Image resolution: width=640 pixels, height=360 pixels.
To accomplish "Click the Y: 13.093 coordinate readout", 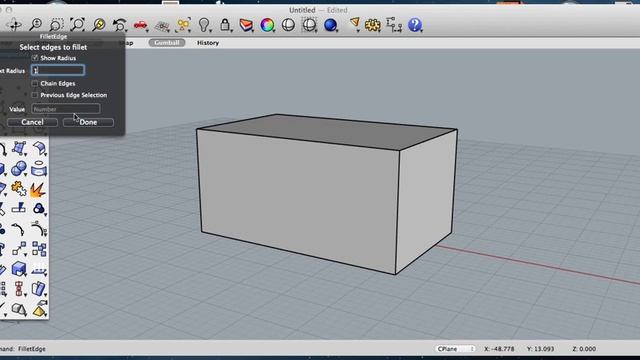I will (540, 349).
